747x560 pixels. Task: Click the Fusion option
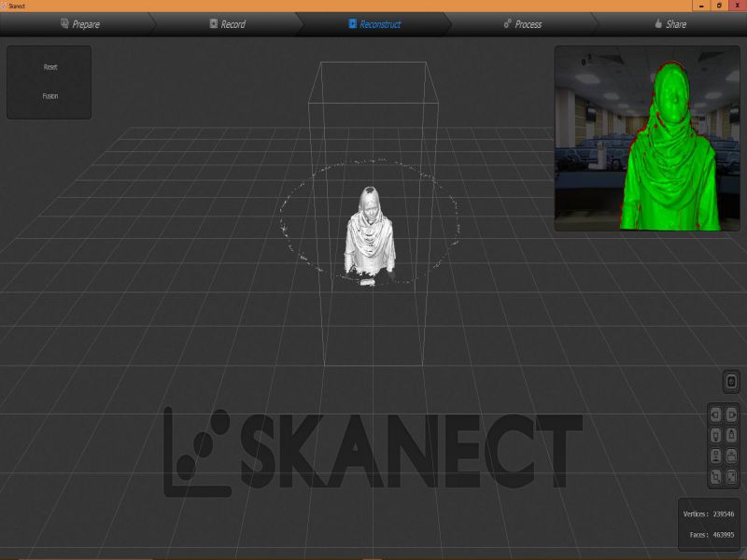point(50,96)
